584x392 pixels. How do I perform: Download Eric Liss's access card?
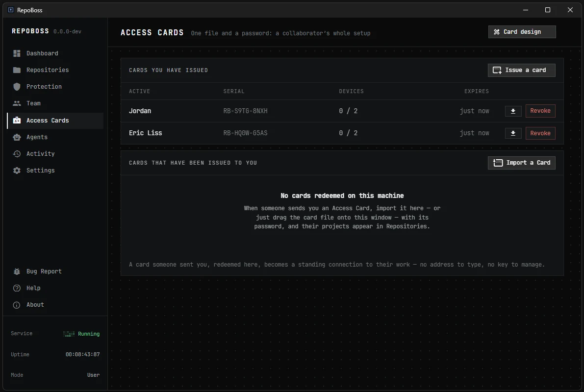point(513,133)
